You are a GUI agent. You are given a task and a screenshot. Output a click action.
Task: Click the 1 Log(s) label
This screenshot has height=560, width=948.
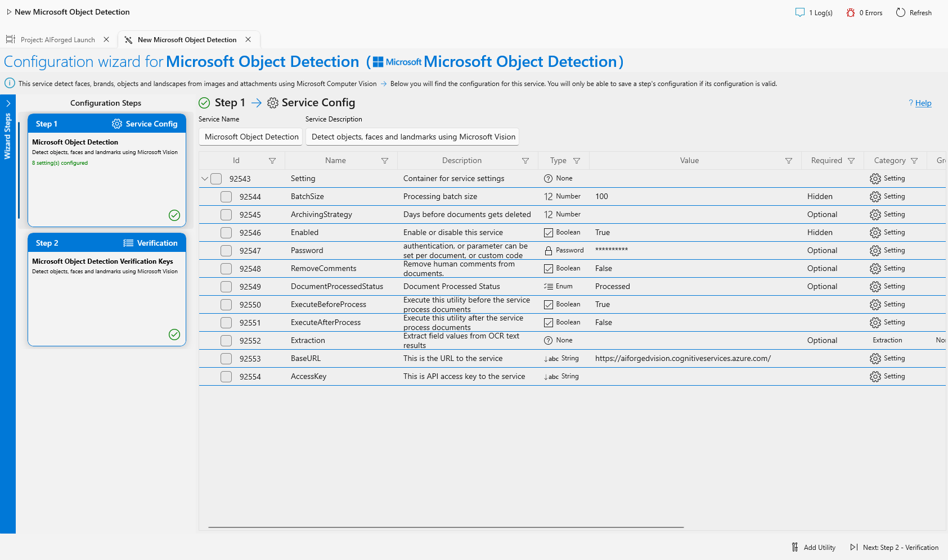820,12
